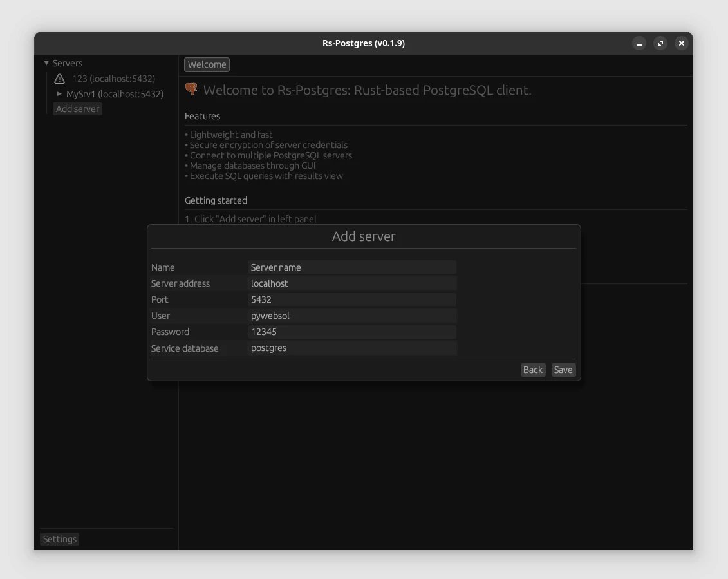Open Settings from the bottom left
This screenshot has width=728, height=579.
[x=59, y=538]
